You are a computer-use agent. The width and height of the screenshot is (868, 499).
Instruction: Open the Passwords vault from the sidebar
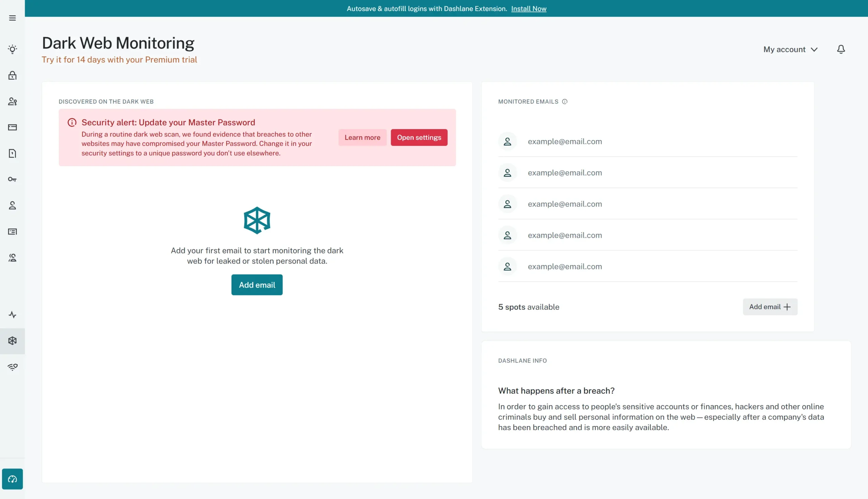click(12, 75)
